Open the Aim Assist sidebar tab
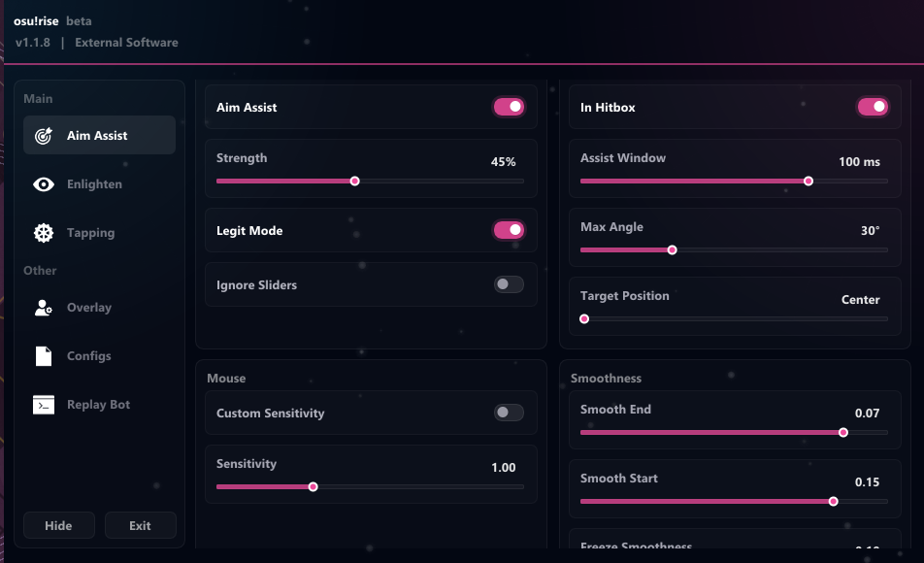The width and height of the screenshot is (924, 563). pyautogui.click(x=99, y=135)
